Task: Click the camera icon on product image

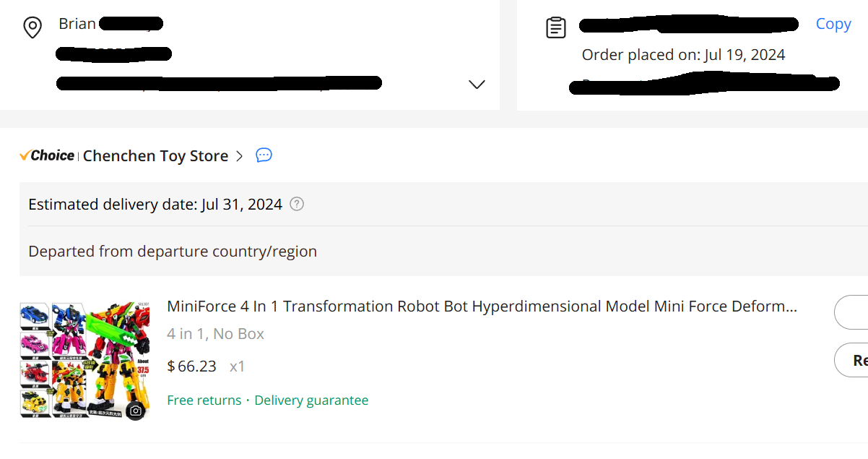Action: pyautogui.click(x=136, y=411)
